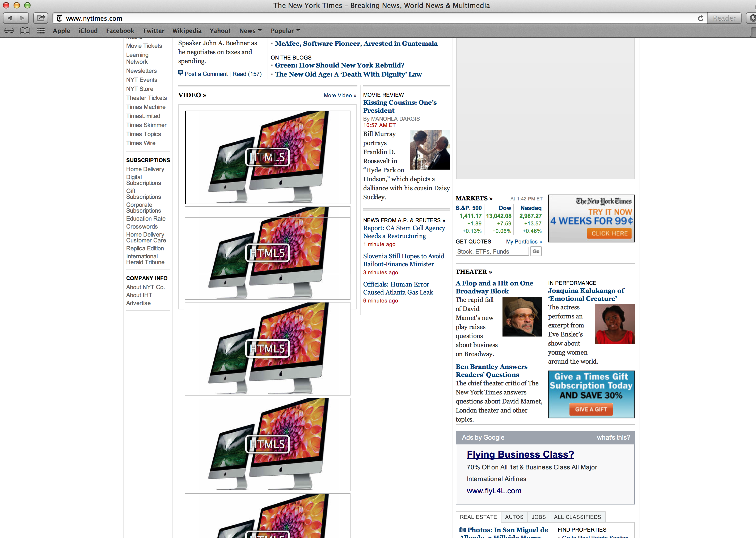The image size is (756, 538).
Task: Click the Safari forward arrow button
Action: [x=22, y=18]
